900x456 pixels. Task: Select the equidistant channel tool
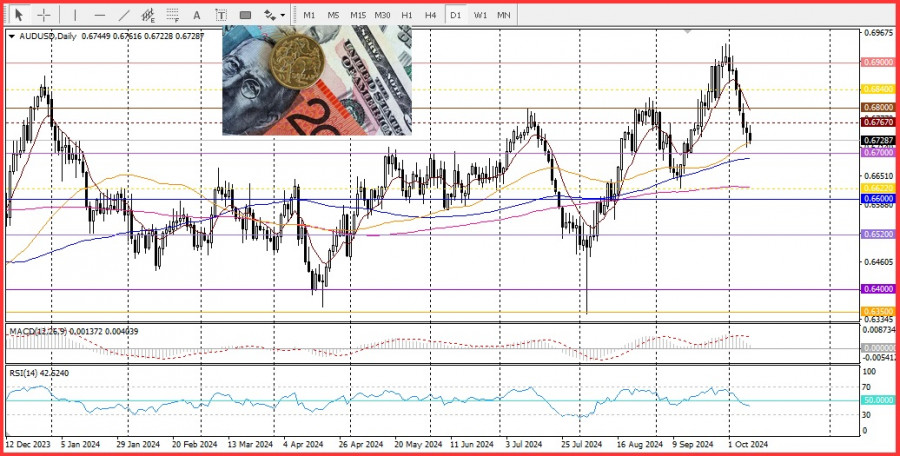tap(148, 15)
